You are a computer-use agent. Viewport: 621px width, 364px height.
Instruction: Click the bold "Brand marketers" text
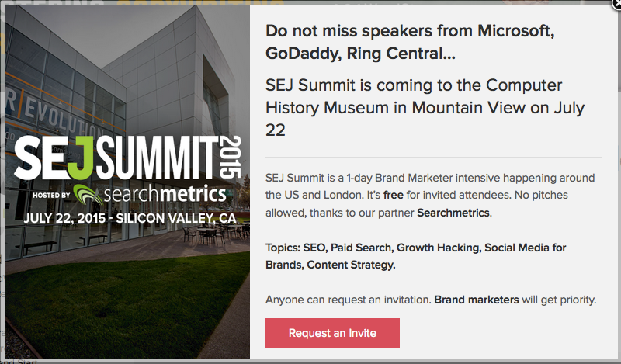(477, 300)
